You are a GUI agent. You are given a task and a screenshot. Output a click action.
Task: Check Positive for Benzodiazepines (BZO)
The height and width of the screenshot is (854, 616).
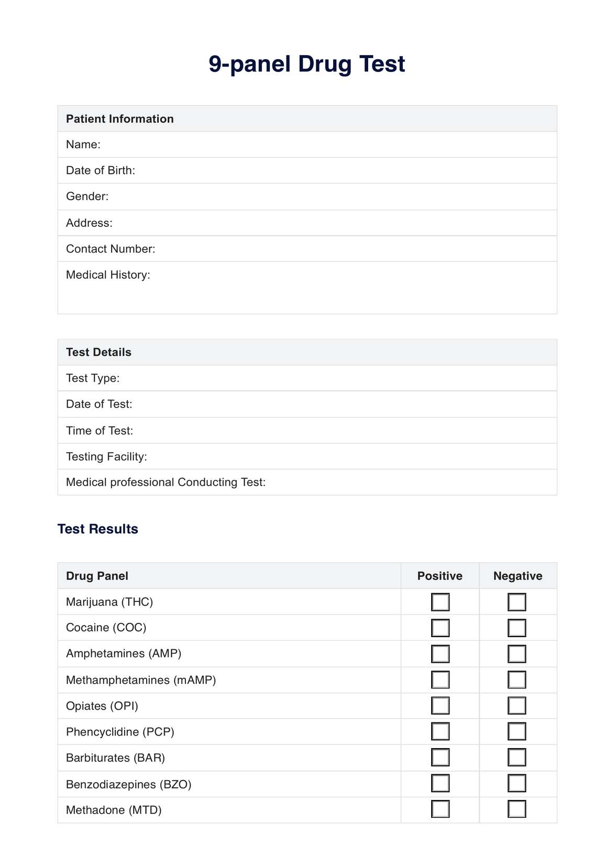click(x=440, y=783)
